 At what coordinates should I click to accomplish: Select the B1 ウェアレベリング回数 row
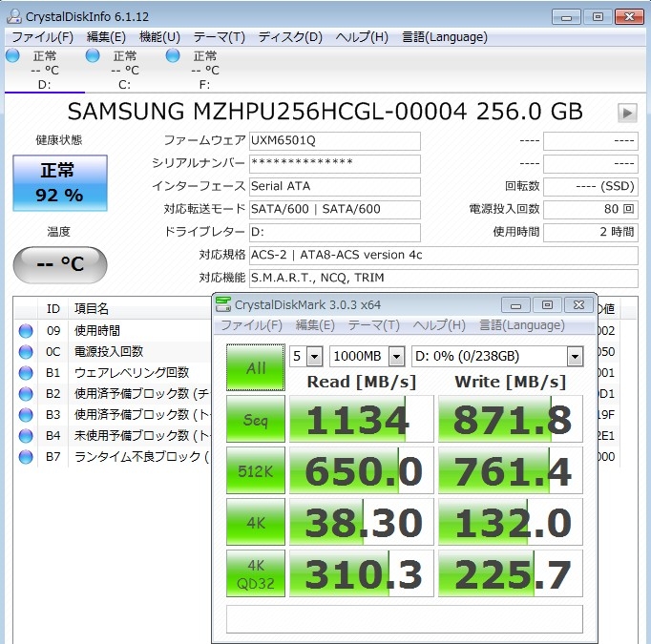click(x=113, y=373)
